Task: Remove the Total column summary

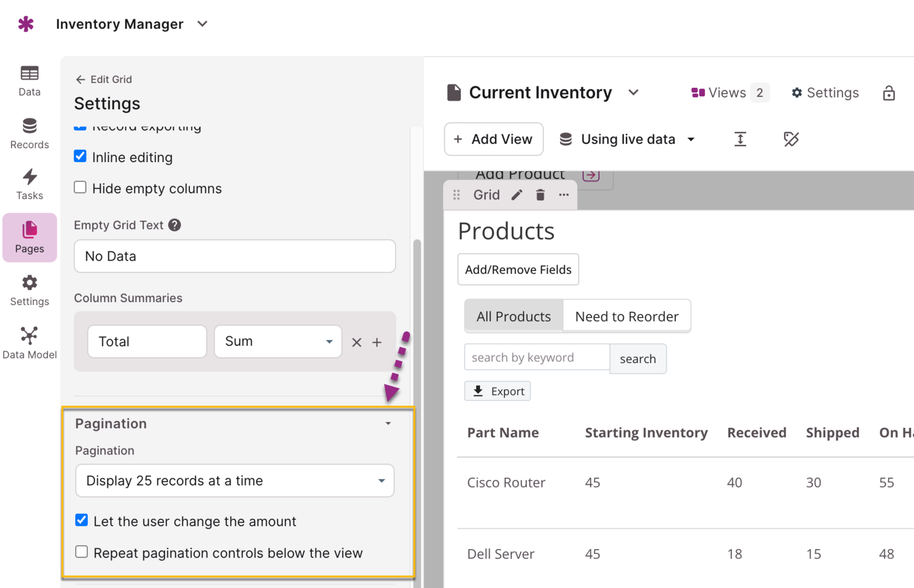Action: (x=356, y=342)
